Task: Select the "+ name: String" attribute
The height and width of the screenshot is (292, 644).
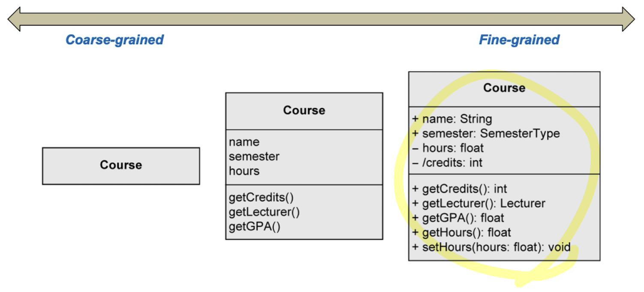Action: [452, 119]
